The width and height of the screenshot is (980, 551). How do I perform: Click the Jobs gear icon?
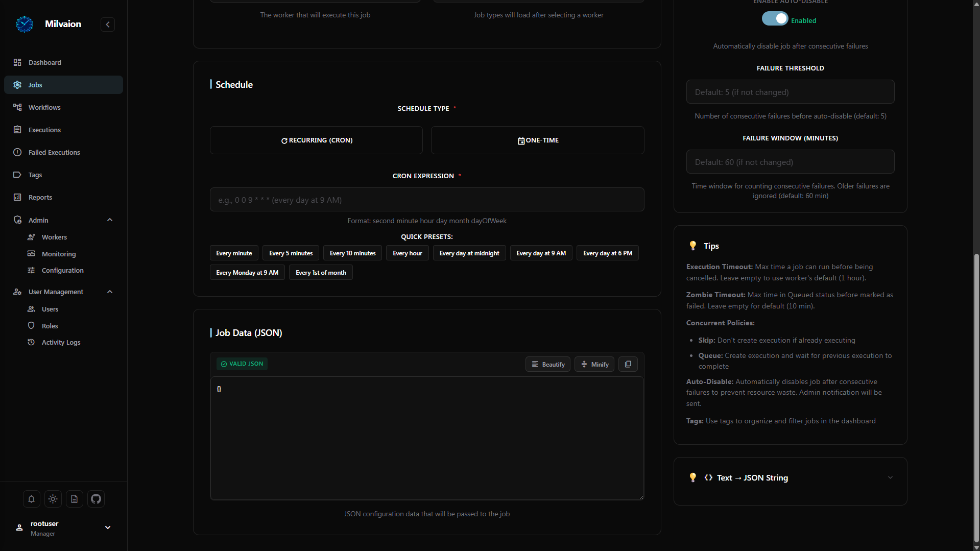17,85
